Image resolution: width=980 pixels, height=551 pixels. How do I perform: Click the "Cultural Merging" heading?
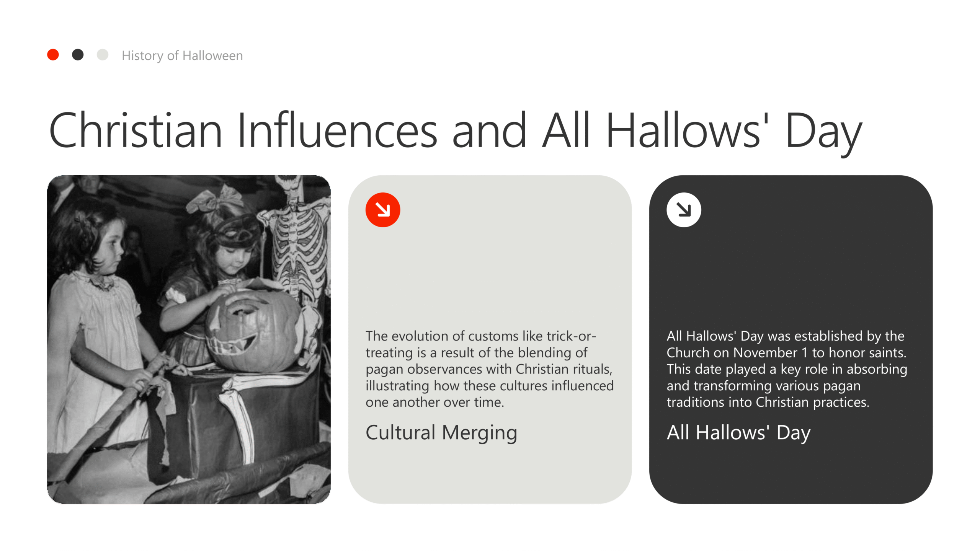point(441,432)
